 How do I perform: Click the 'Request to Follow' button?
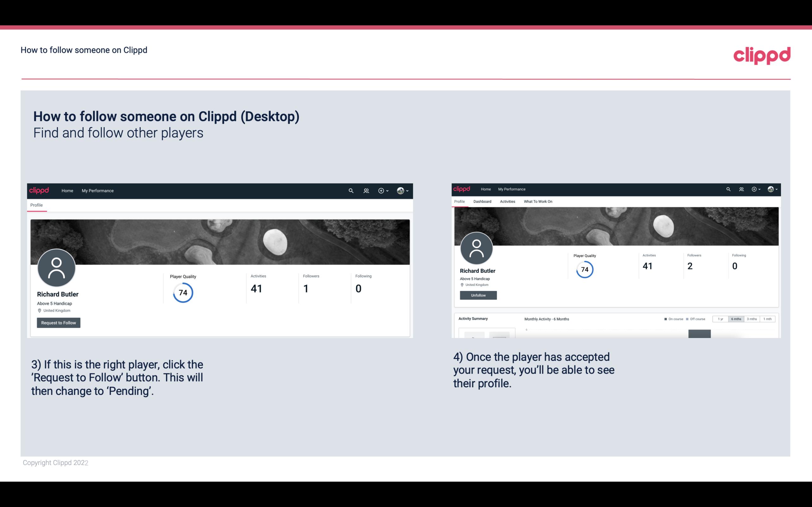click(58, 323)
